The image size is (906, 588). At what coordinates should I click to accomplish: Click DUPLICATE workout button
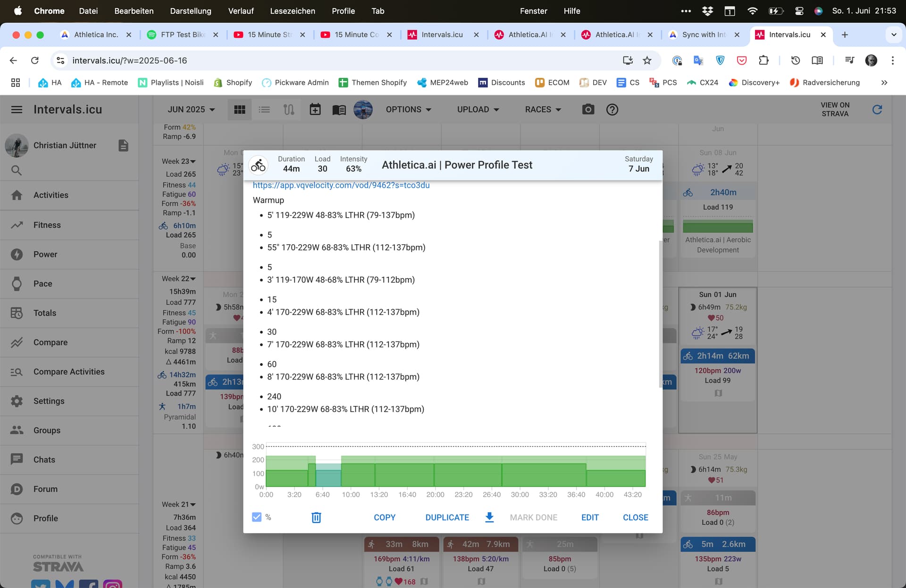pyautogui.click(x=447, y=517)
